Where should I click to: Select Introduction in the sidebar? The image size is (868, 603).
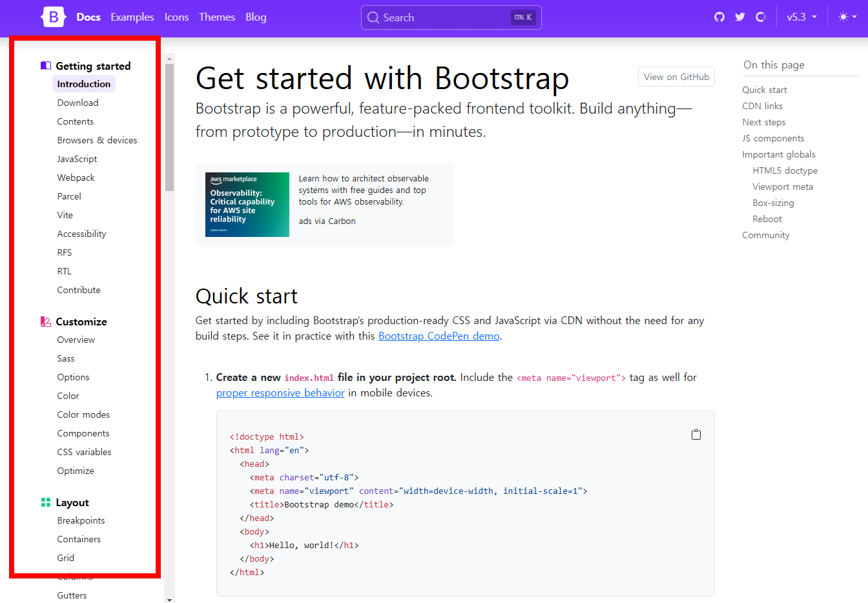click(x=84, y=84)
